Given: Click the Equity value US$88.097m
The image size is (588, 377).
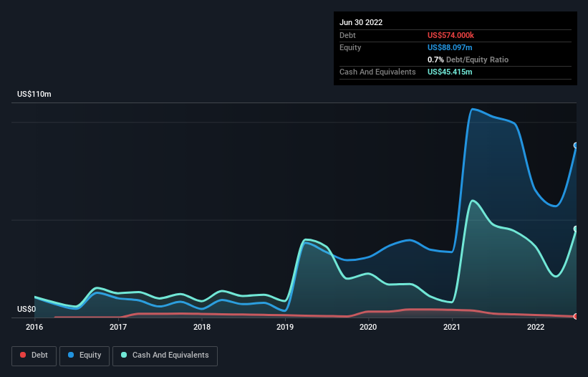Looking at the screenshot, I should pyautogui.click(x=450, y=47).
